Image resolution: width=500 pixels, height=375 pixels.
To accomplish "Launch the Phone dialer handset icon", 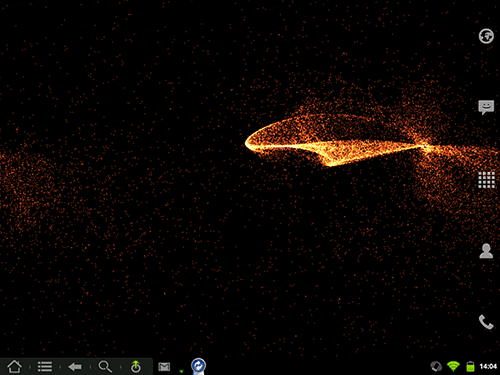I will pyautogui.click(x=486, y=322).
